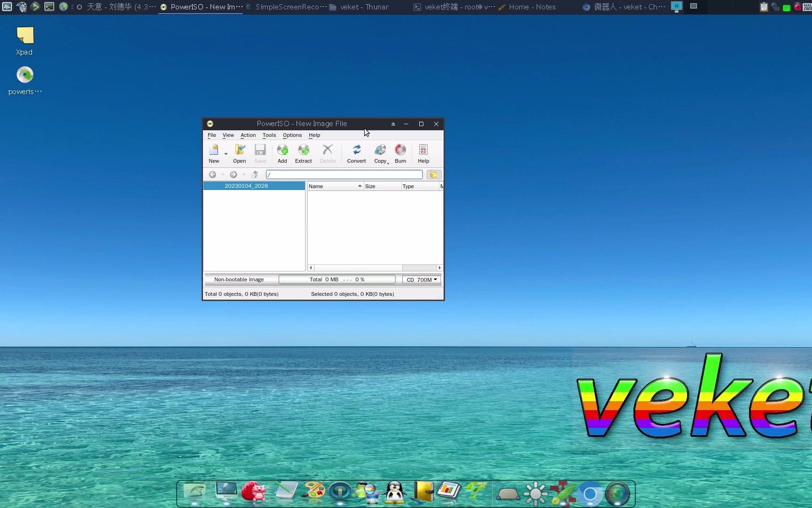This screenshot has width=812, height=508.
Task: Click the Total 0 MB capacity bar
Action: [337, 279]
